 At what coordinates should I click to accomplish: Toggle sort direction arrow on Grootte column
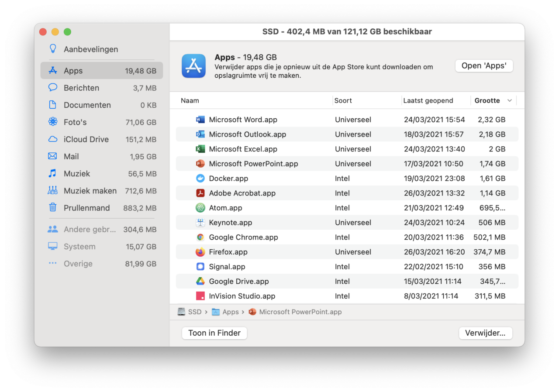click(x=509, y=101)
